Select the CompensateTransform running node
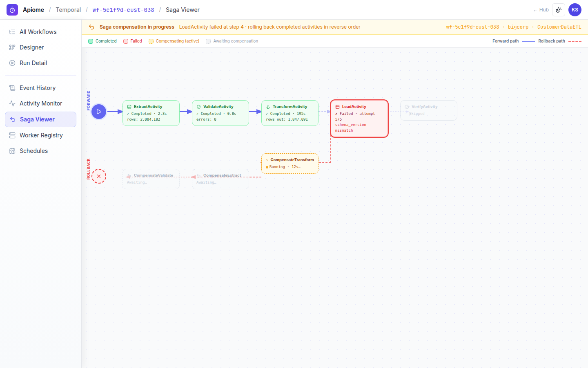The height and width of the screenshot is (368, 588). coord(290,164)
